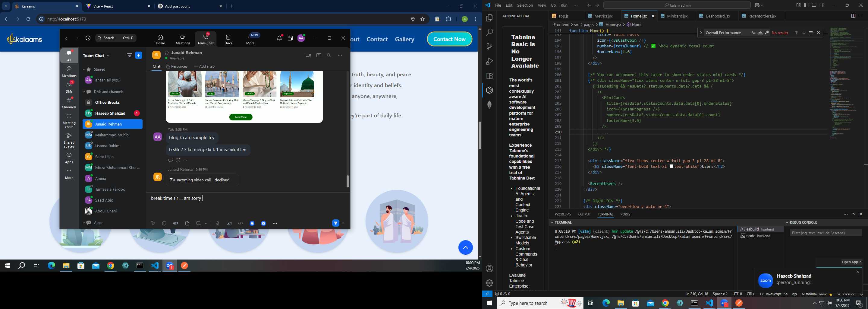Open VS Code Extensions view

click(489, 76)
